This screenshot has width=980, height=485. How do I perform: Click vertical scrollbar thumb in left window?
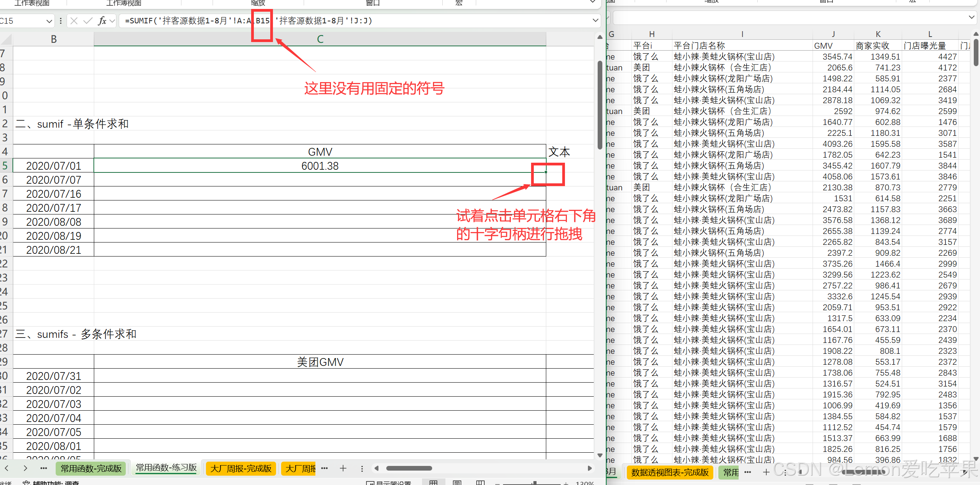pos(600,105)
